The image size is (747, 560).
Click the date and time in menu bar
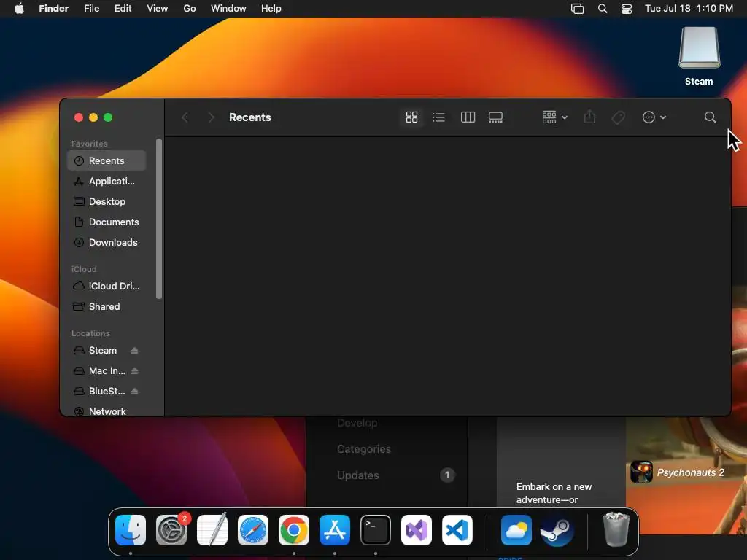tap(689, 9)
